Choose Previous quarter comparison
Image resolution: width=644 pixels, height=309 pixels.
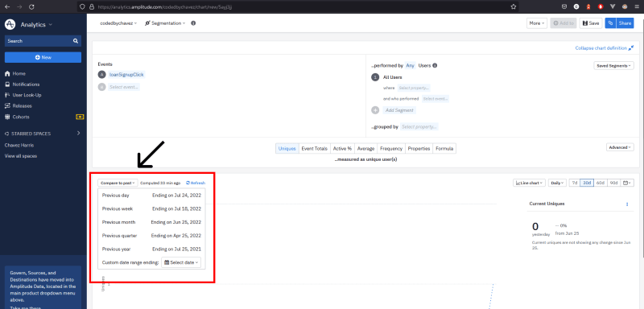[x=151, y=236]
